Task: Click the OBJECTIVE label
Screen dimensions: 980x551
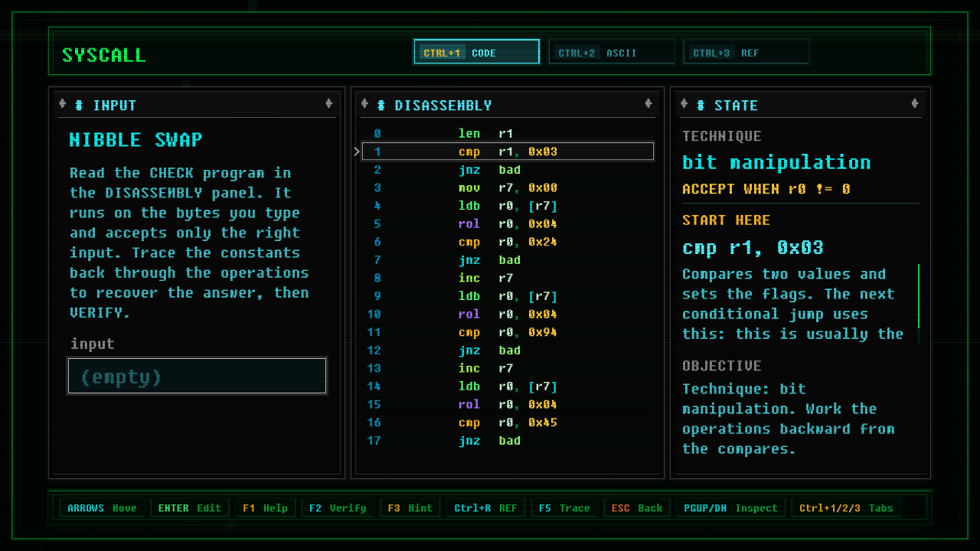Action: (x=722, y=366)
